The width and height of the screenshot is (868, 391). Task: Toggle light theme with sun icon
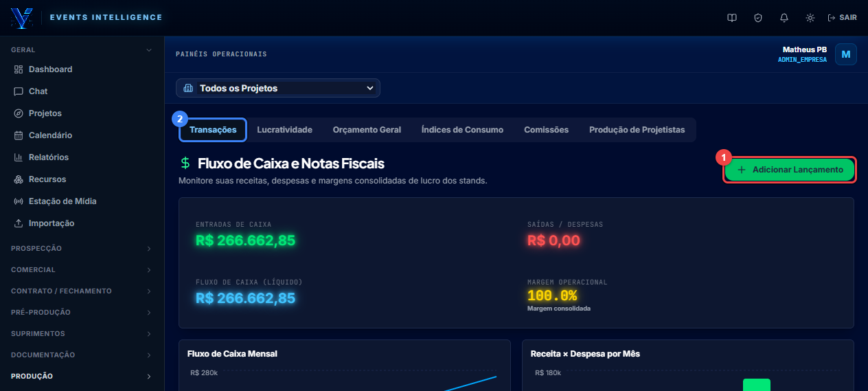click(810, 18)
